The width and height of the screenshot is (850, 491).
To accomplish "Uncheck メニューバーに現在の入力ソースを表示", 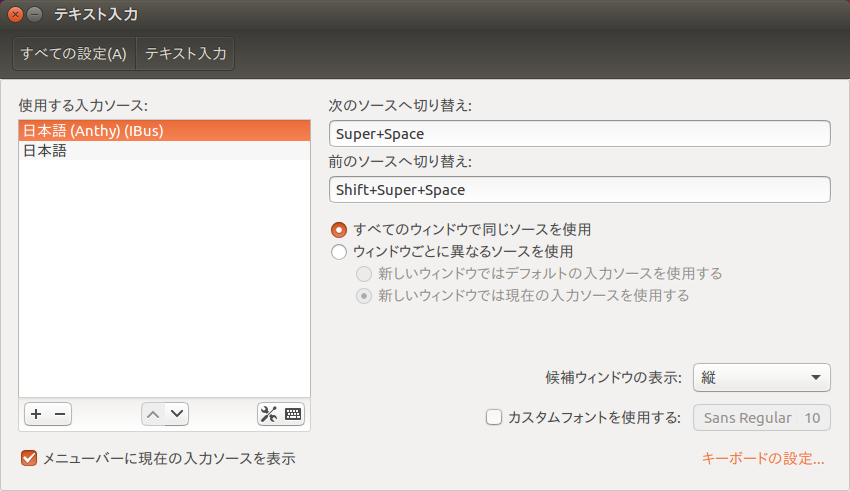I will (29, 458).
